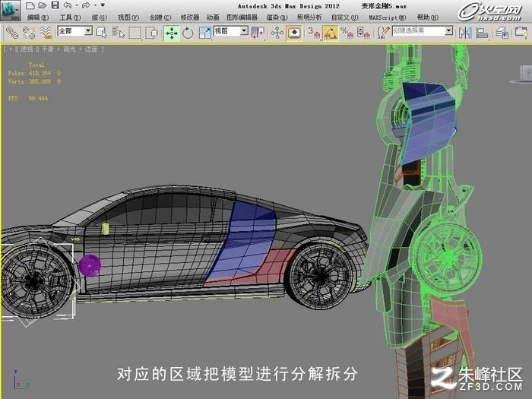532x399 pixels.
Task: Open the 编辑(E) menu
Action: tap(38, 17)
